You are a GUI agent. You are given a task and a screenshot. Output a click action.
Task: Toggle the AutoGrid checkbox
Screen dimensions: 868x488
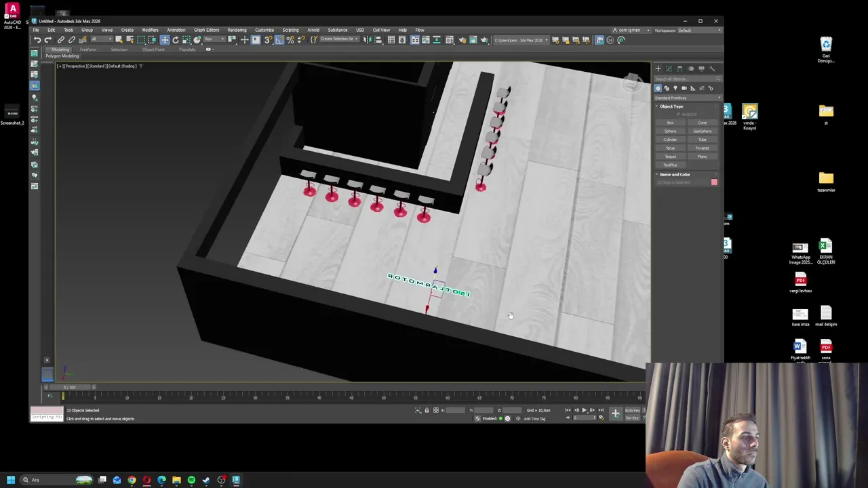(678, 114)
